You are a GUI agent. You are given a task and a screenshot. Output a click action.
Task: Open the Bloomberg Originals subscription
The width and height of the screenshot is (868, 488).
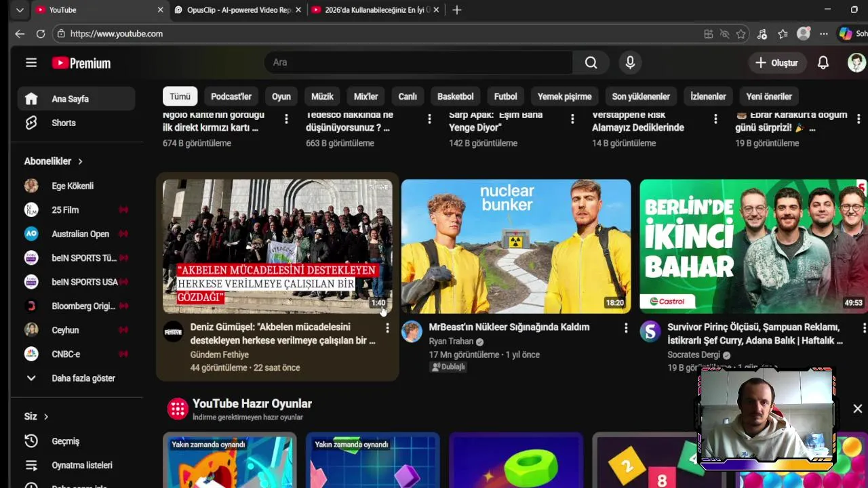click(76, 306)
